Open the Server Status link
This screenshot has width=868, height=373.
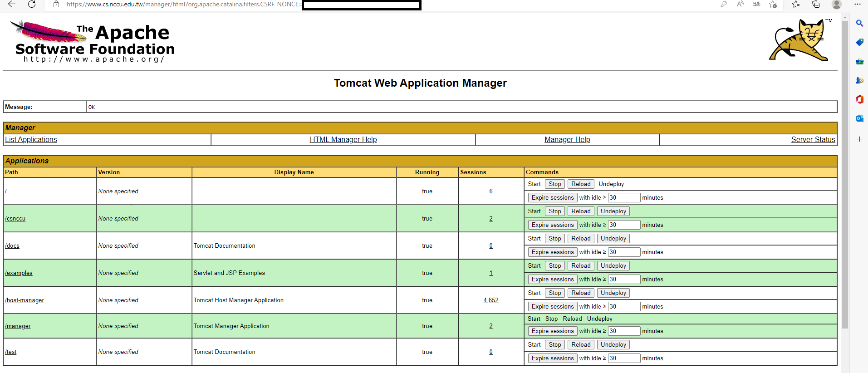click(813, 140)
